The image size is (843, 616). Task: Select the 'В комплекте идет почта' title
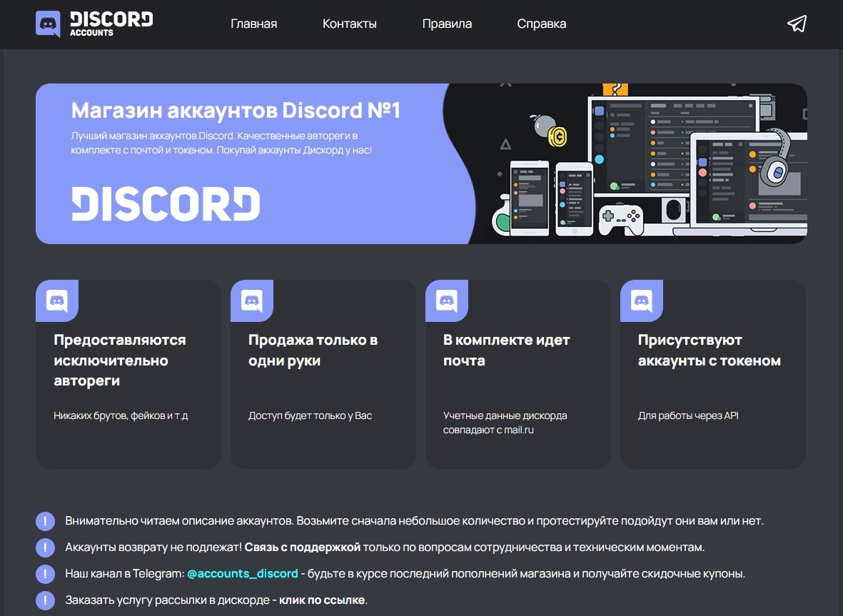tap(507, 350)
